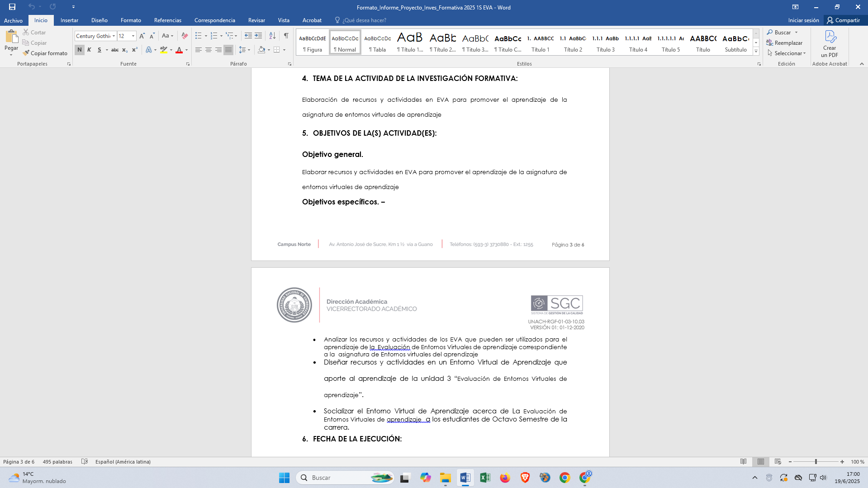Screen dimensions: 868x488
Task: Click Reemplazar in Edición group
Action: pyautogui.click(x=784, y=43)
